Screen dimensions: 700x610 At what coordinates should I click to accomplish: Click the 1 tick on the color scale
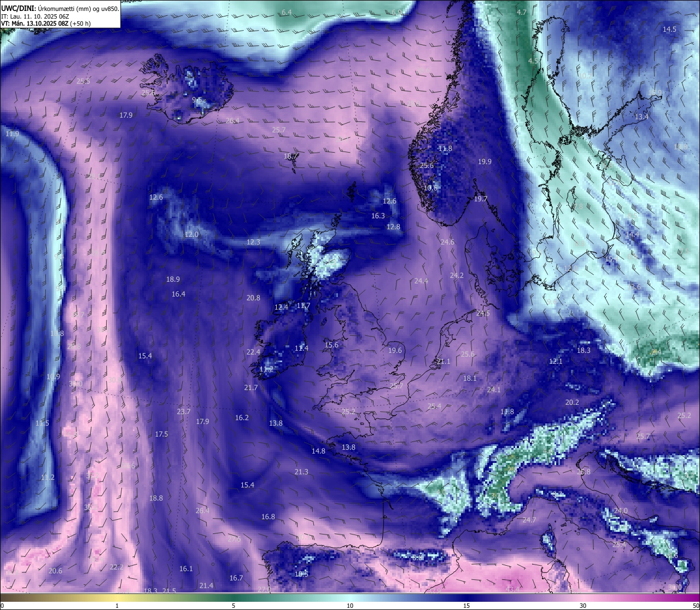click(117, 606)
